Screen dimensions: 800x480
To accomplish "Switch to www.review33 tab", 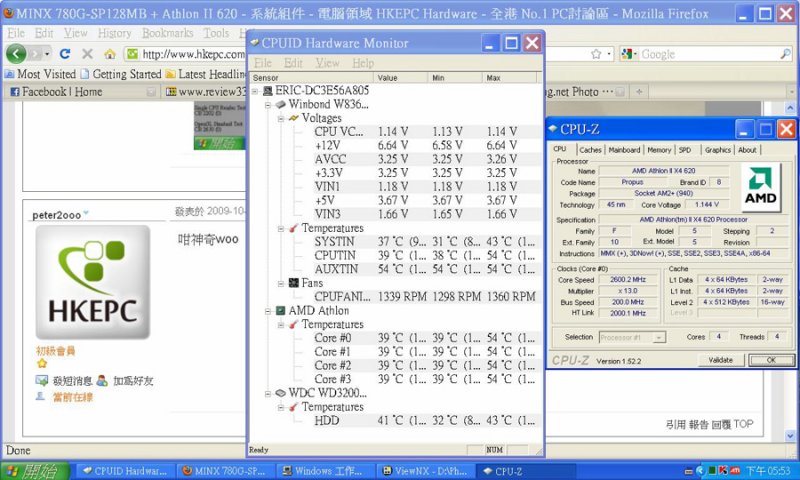I will point(205,92).
